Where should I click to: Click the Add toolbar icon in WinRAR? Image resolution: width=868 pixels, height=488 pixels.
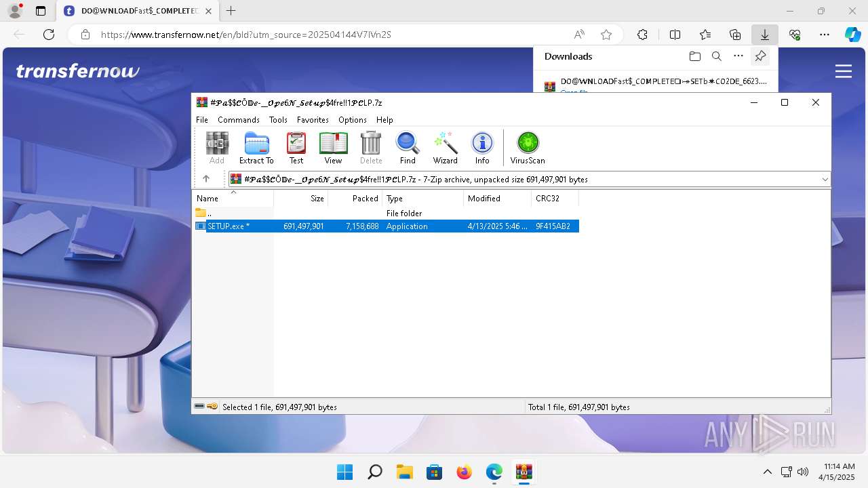click(217, 148)
